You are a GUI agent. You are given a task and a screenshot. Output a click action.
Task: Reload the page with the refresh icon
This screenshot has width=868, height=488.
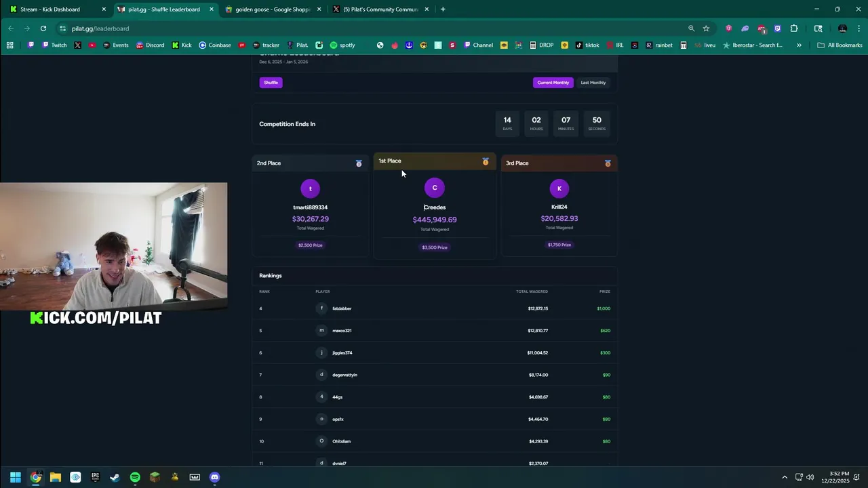pyautogui.click(x=43, y=28)
